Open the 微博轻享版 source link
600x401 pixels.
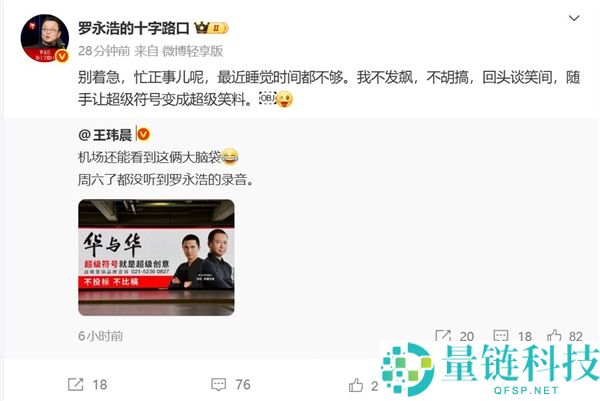coord(192,51)
